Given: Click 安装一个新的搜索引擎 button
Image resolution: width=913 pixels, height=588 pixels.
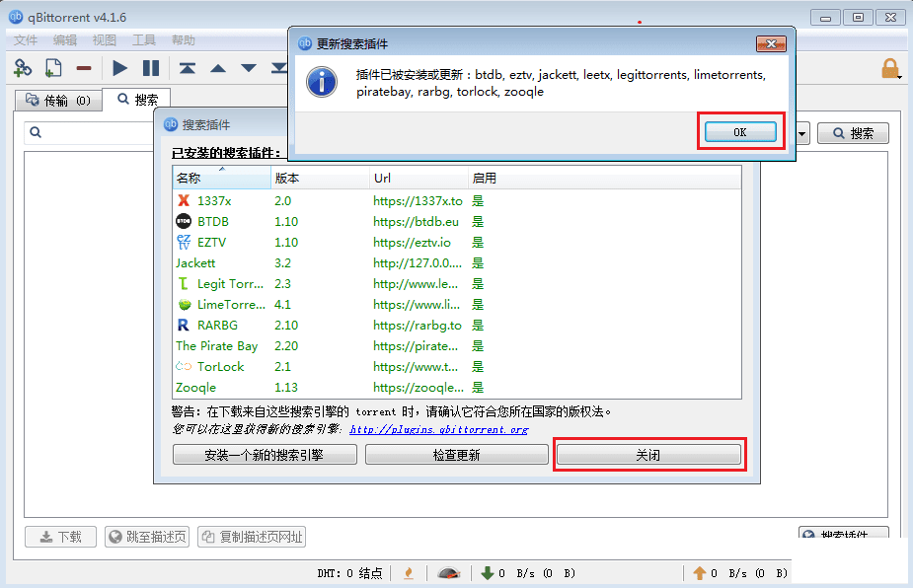Looking at the screenshot, I should (x=265, y=455).
